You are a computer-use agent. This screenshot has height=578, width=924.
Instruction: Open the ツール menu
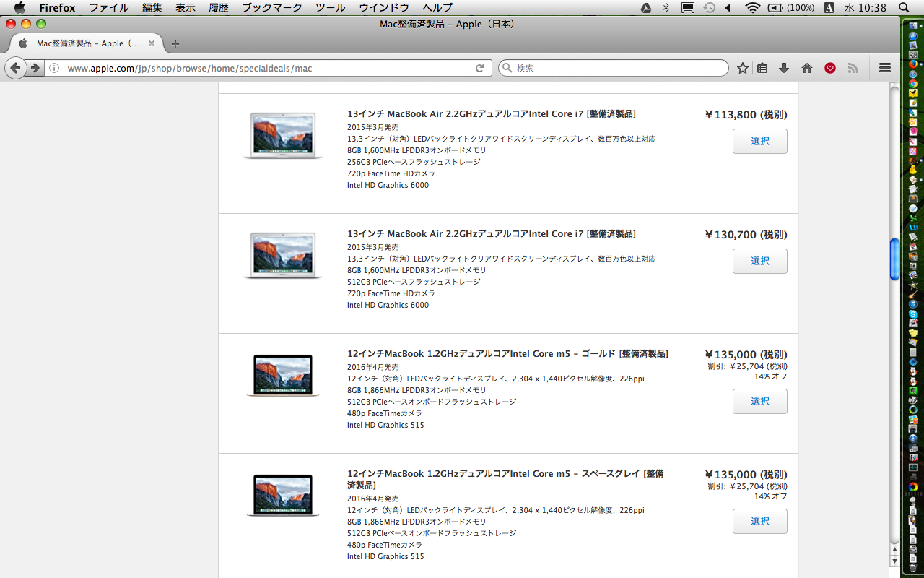331,7
